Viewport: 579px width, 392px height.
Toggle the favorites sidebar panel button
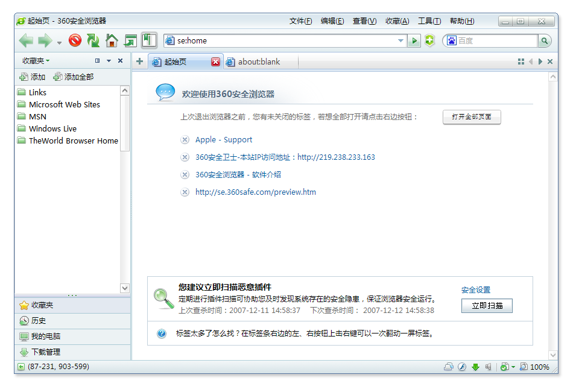149,40
